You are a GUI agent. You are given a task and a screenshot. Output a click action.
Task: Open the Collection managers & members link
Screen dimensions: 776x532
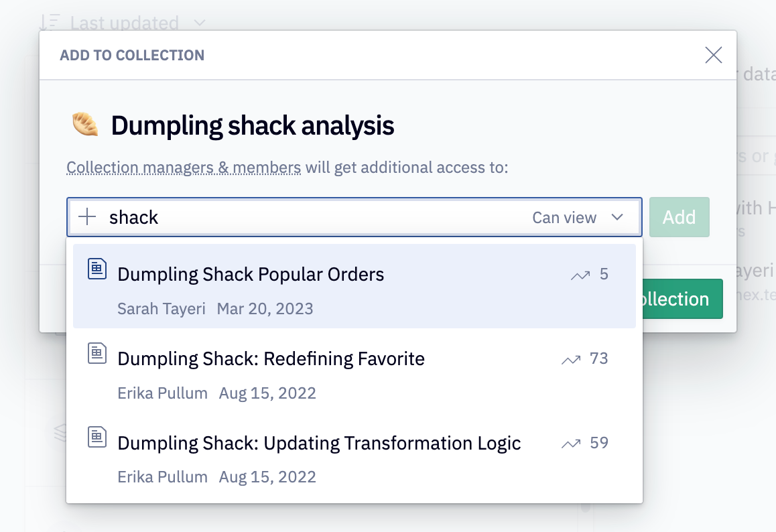click(x=183, y=167)
